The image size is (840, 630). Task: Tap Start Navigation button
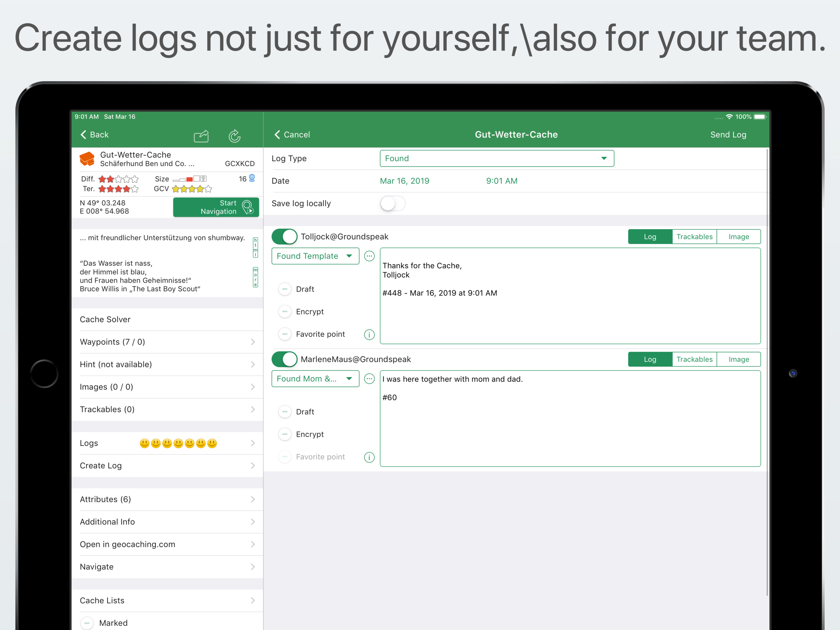(216, 207)
